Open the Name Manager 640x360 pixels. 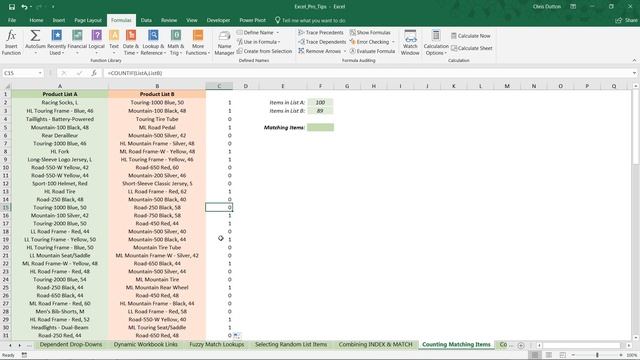click(224, 42)
